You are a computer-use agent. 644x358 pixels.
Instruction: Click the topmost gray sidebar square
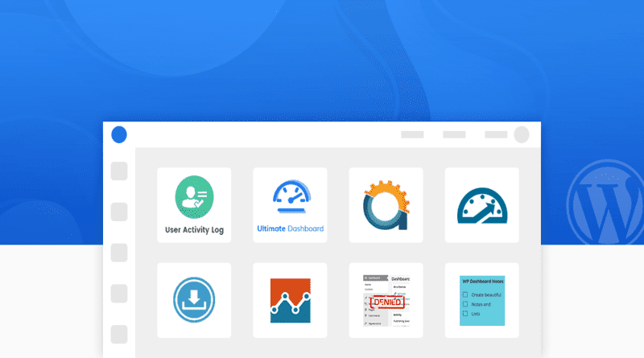(x=119, y=171)
